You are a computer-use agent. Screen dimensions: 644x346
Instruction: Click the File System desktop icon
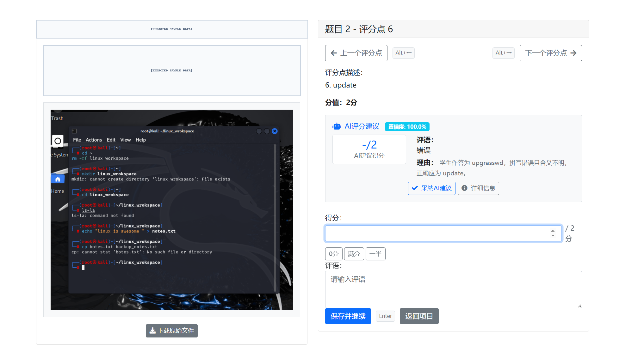click(x=58, y=141)
